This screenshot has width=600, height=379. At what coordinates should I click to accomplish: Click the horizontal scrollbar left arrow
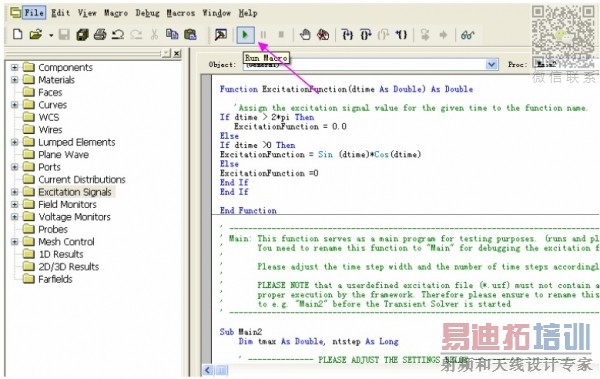click(x=208, y=370)
